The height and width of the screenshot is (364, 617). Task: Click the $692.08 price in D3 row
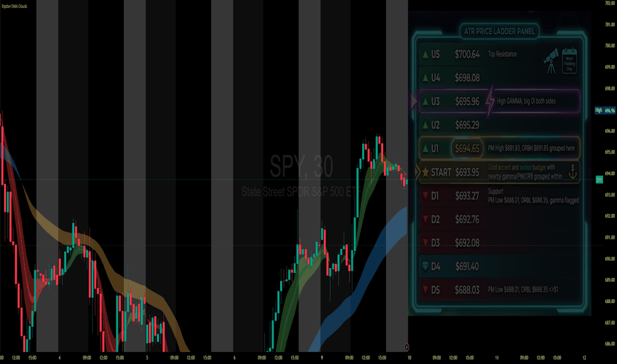(x=467, y=243)
